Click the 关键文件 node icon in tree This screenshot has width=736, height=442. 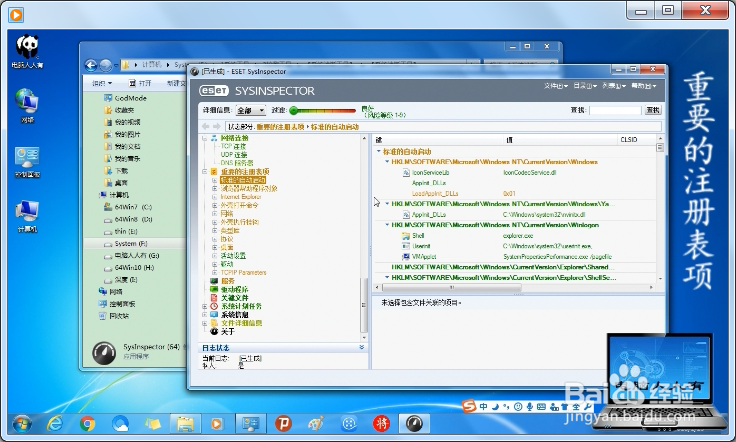[214, 298]
